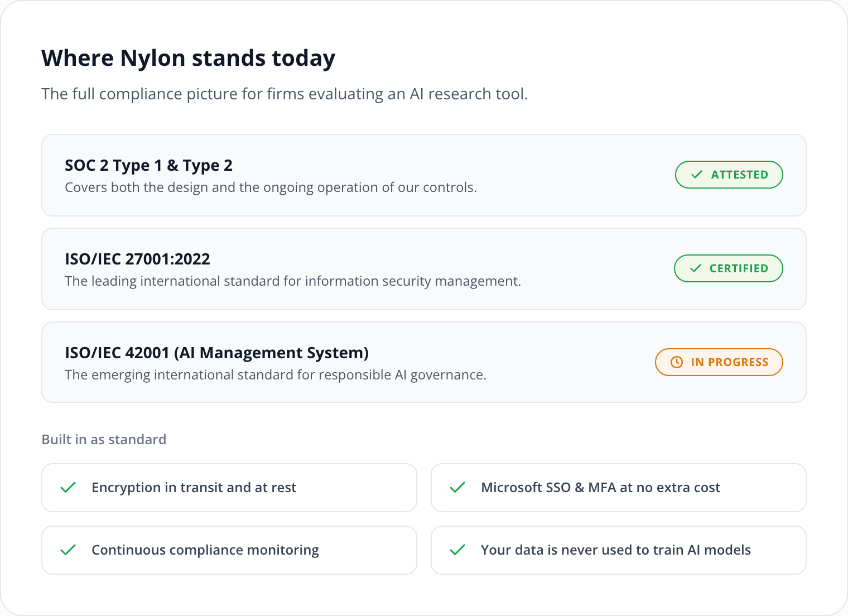848x616 pixels.
Task: Click the Where Nylon stands today heading
Action: coord(189,58)
